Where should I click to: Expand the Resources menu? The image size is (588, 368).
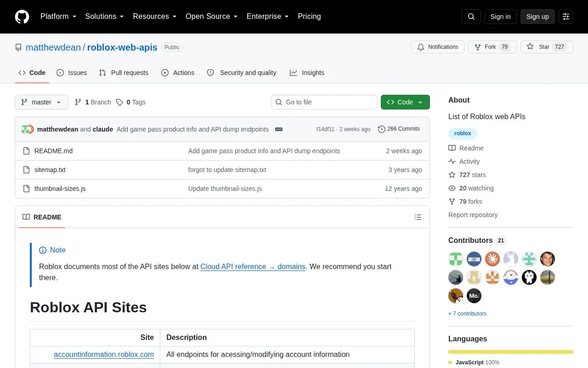[155, 17]
